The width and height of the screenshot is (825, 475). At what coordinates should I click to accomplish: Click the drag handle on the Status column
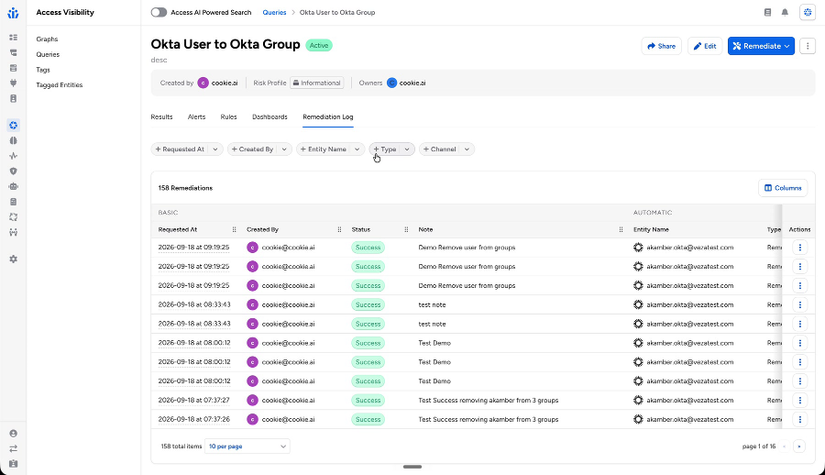point(406,229)
